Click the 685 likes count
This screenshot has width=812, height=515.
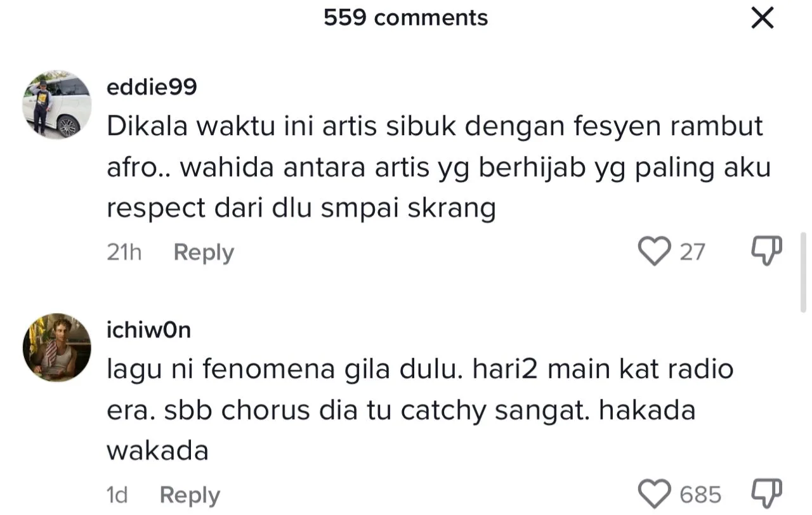[700, 495]
